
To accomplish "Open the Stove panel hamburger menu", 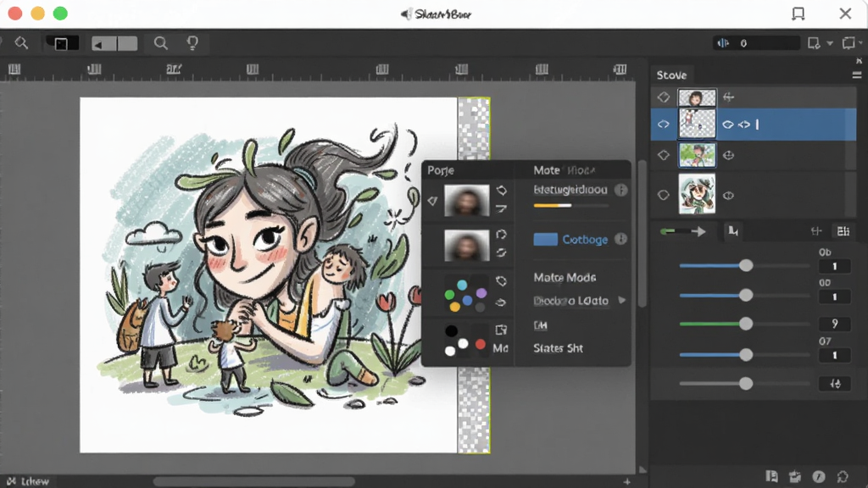I will 856,75.
